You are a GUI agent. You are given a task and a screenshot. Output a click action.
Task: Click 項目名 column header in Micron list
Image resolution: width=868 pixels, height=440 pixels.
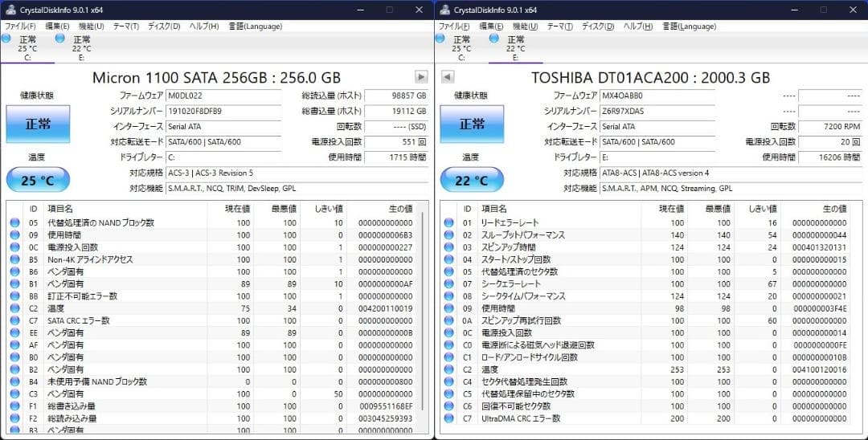pos(125,209)
